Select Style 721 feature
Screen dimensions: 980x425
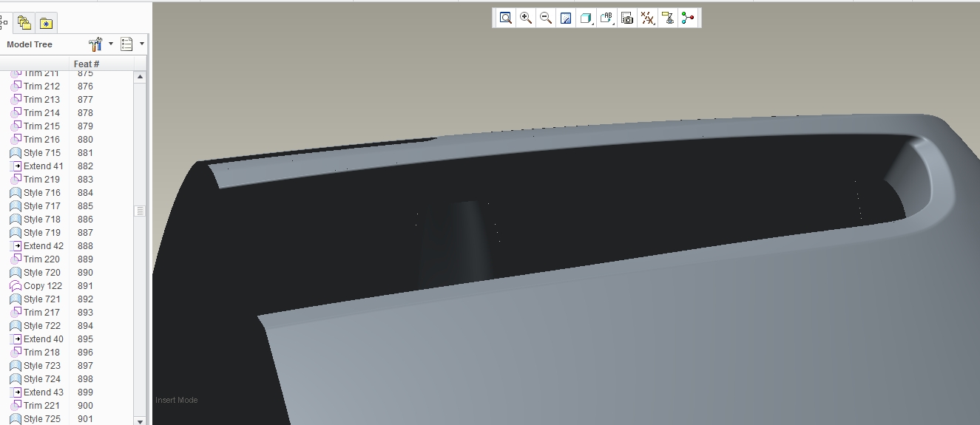[42, 299]
